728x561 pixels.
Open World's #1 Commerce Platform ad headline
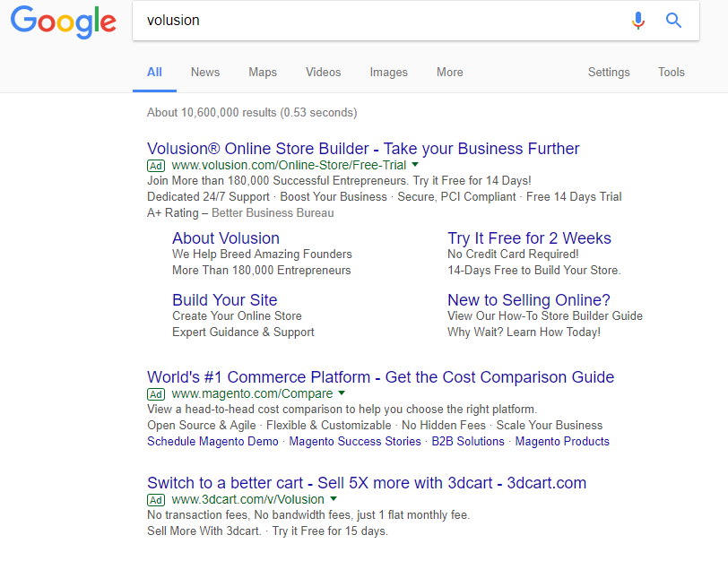click(x=381, y=376)
